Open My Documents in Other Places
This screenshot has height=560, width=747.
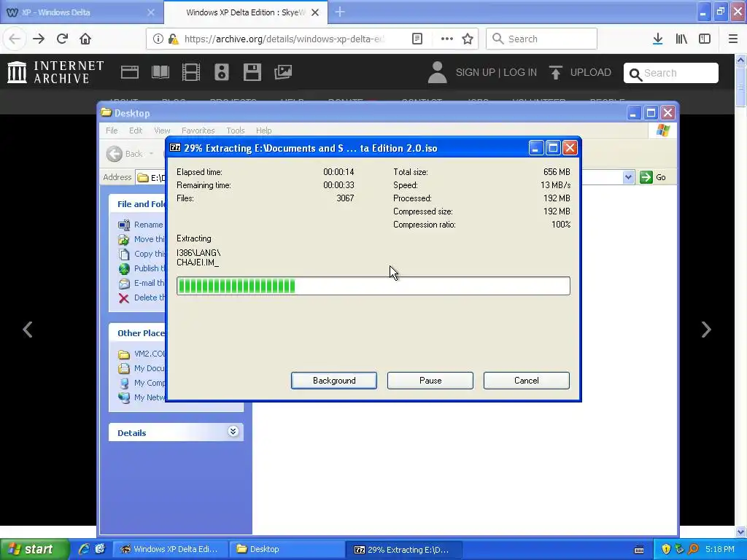pos(142,368)
